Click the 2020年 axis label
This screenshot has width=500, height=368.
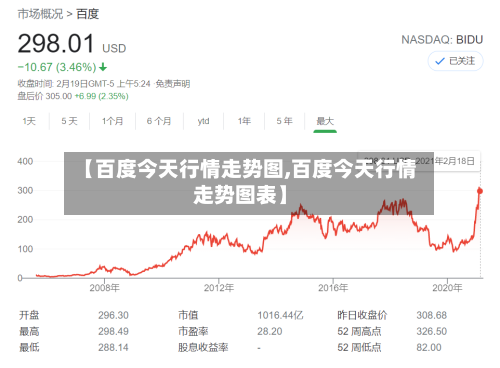point(447,288)
